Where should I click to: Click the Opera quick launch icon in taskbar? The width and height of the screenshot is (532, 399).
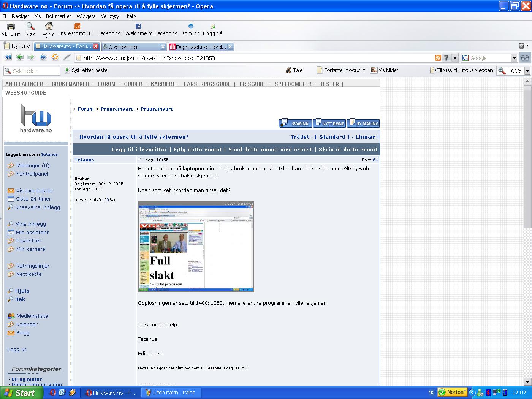53,393
